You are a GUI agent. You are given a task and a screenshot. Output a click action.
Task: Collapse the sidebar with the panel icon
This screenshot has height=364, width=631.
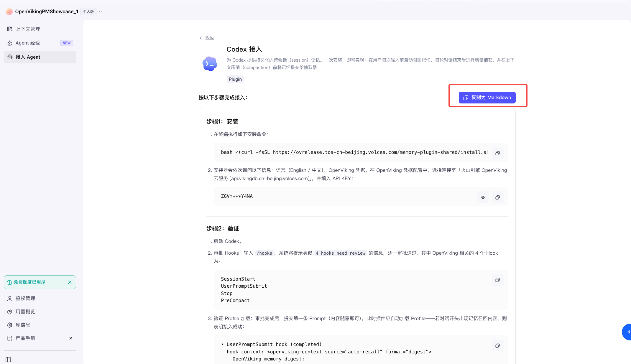(8, 360)
